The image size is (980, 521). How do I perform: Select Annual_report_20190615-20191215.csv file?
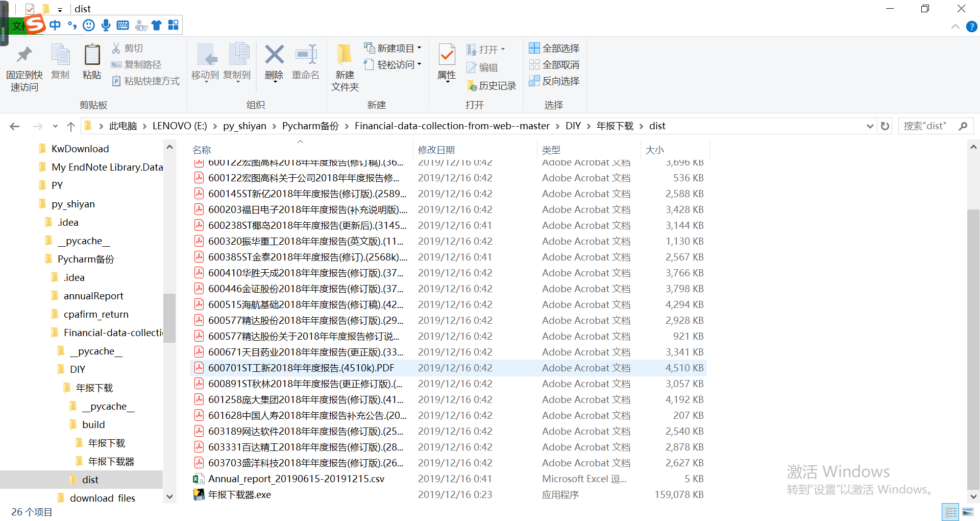(x=448, y=479)
